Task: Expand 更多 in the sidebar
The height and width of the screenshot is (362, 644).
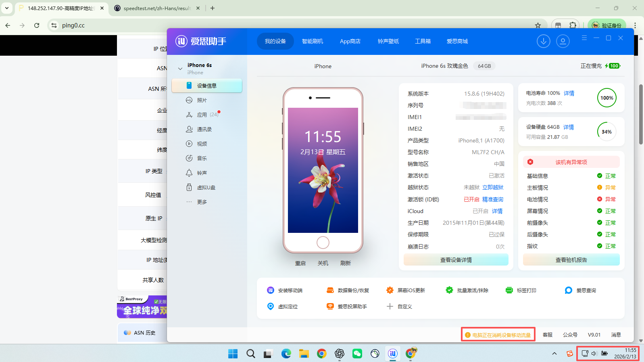Action: coord(202,202)
